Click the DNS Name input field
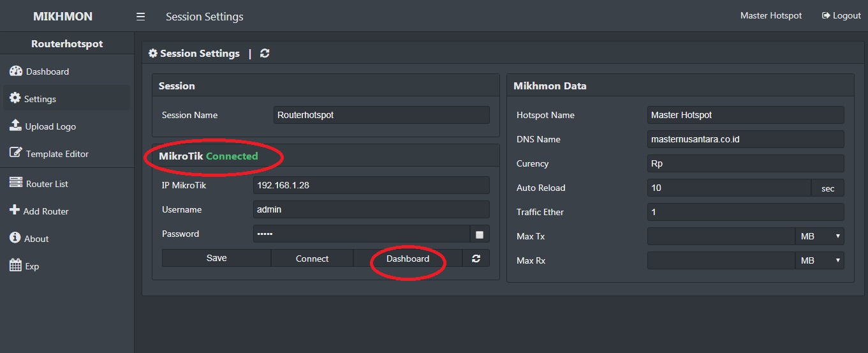 (746, 139)
